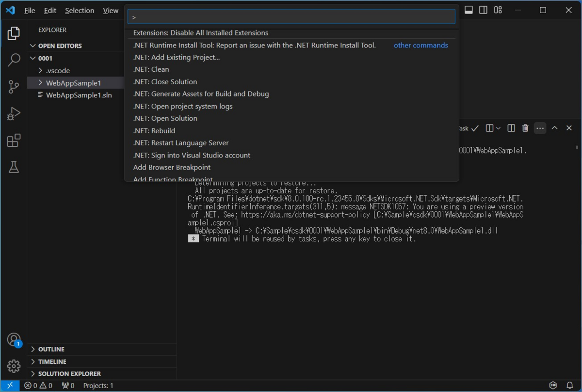The width and height of the screenshot is (582, 392).
Task: Run .NET: Restart Language Server command
Action: (291, 143)
